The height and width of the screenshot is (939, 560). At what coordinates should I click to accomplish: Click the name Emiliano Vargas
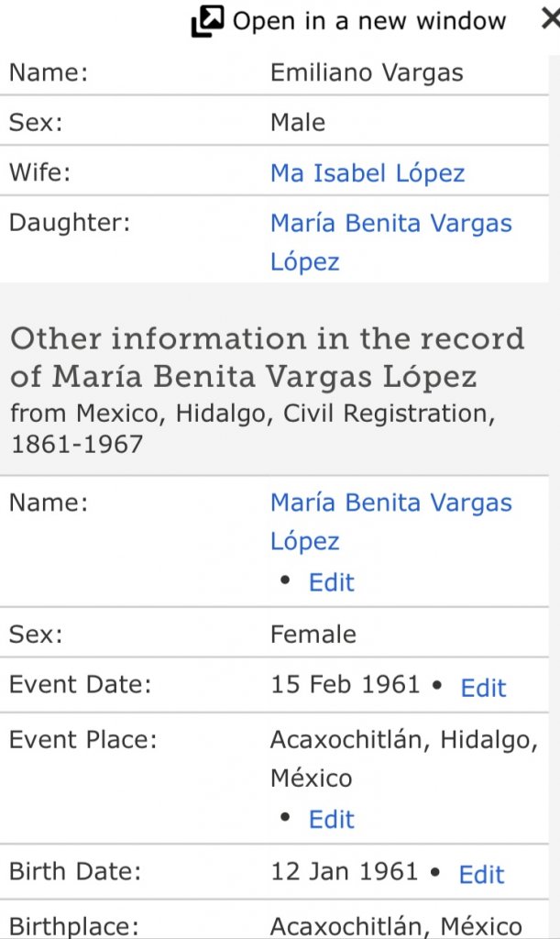tap(367, 73)
